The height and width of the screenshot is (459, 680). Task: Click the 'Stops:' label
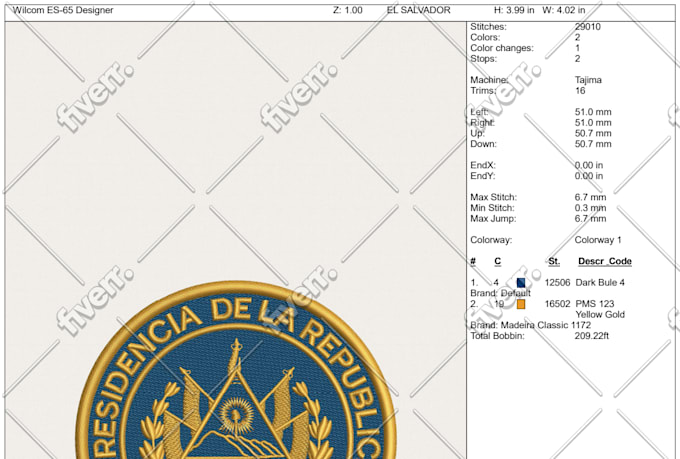[x=484, y=59]
